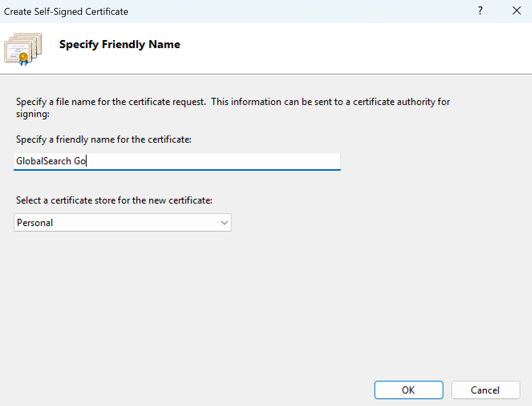Select the Personal certificate store box

123,222
